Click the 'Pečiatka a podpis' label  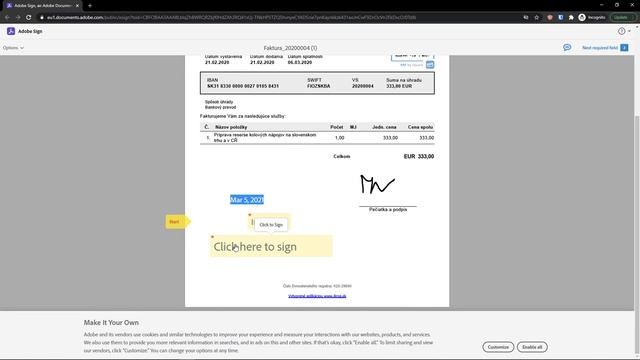(x=388, y=209)
